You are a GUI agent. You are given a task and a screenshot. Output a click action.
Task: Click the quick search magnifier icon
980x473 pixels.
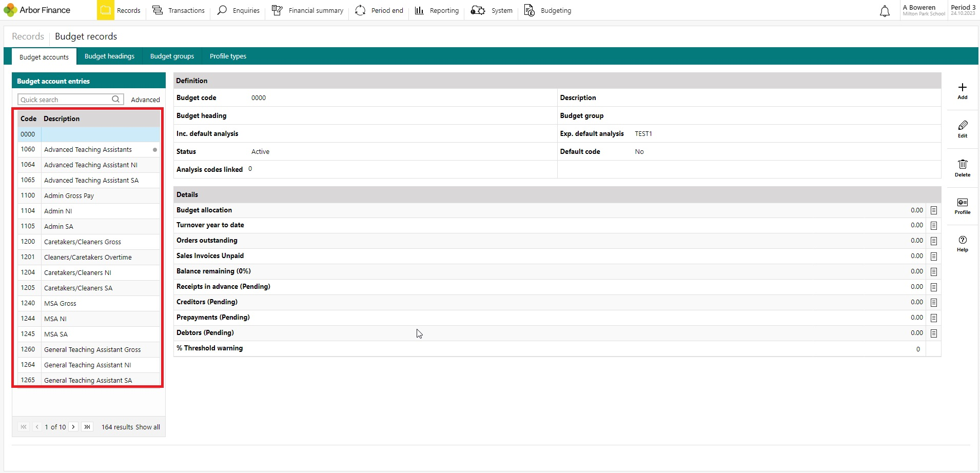tap(116, 99)
